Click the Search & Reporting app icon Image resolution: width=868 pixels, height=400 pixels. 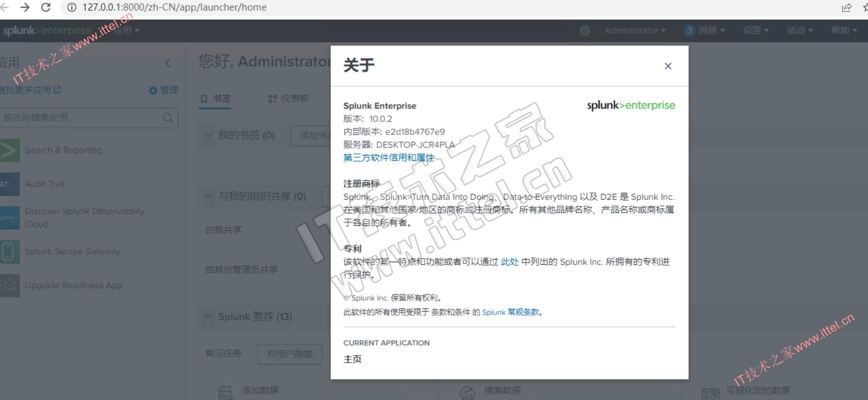(9, 150)
